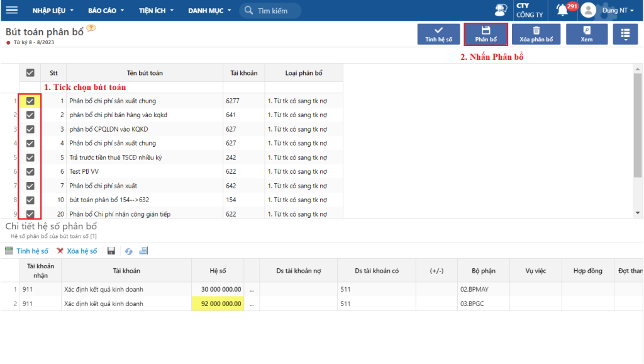This screenshot has width=644, height=364.
Task: Uncheck Phân bổ chi phí sản xuất 642 checkbox
Action: (30, 186)
